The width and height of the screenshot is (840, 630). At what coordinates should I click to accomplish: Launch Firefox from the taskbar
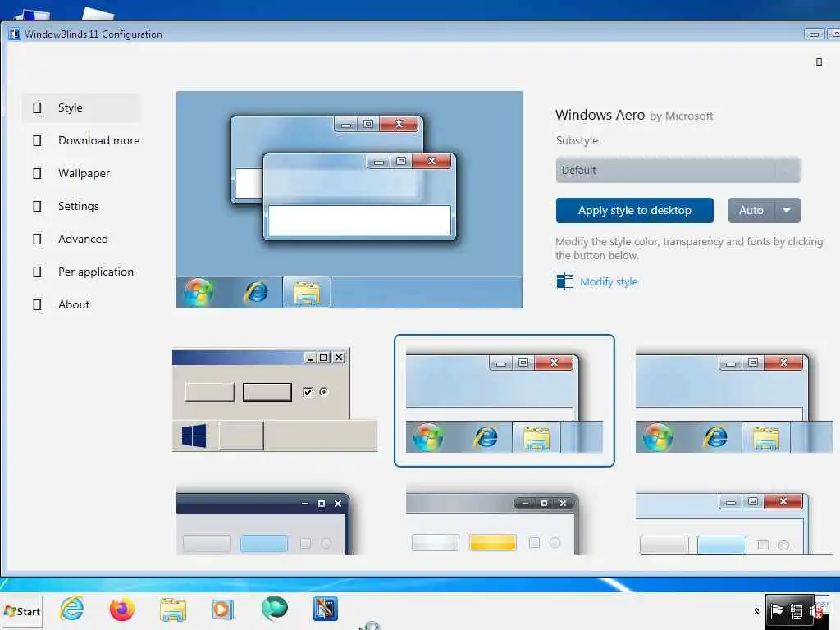coord(122,609)
